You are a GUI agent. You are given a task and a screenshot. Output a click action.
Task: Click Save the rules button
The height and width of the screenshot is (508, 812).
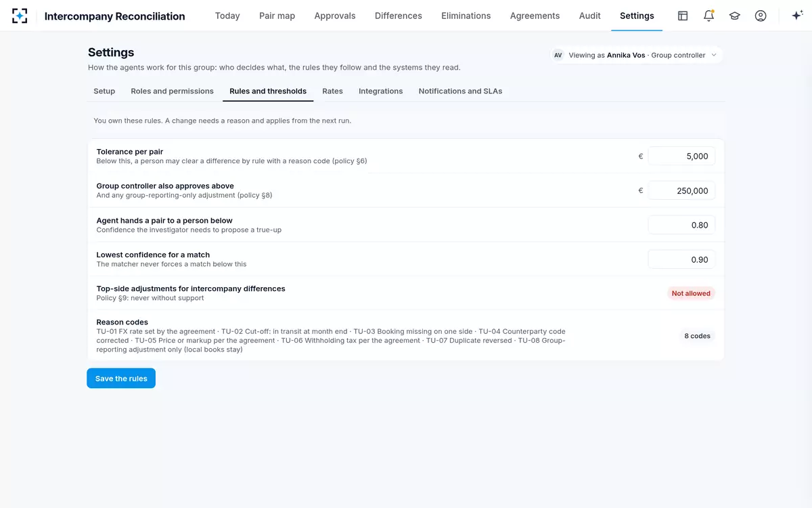point(121,379)
